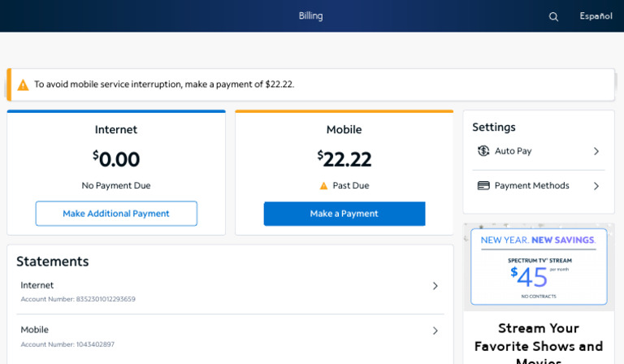Click the Auto Pay dollar icon
The width and height of the screenshot is (624, 364).
pos(483,151)
